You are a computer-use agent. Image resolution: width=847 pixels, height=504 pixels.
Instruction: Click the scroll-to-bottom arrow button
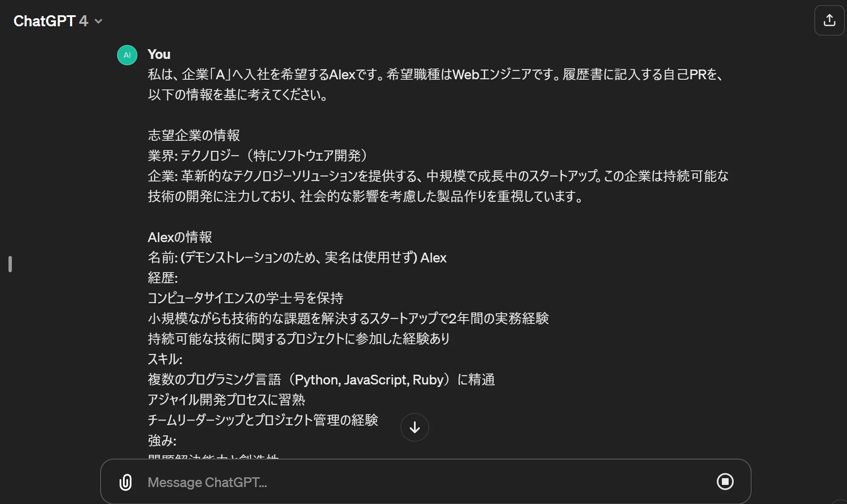(414, 427)
